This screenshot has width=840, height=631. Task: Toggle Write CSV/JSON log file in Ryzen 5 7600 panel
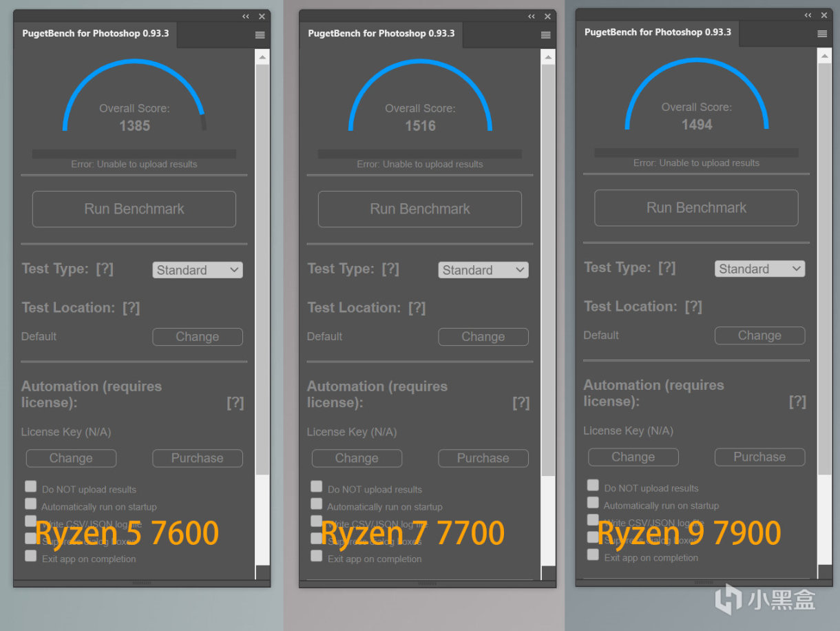(x=31, y=521)
